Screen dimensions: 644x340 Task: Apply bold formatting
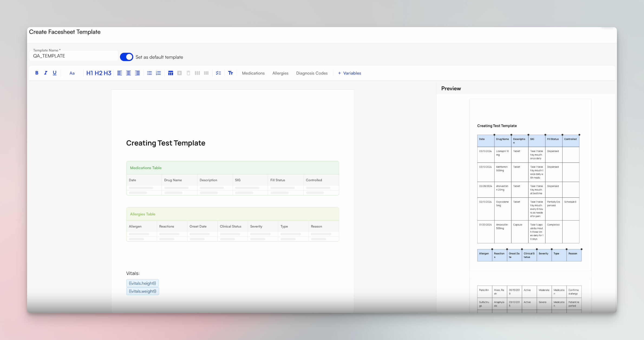click(x=37, y=73)
